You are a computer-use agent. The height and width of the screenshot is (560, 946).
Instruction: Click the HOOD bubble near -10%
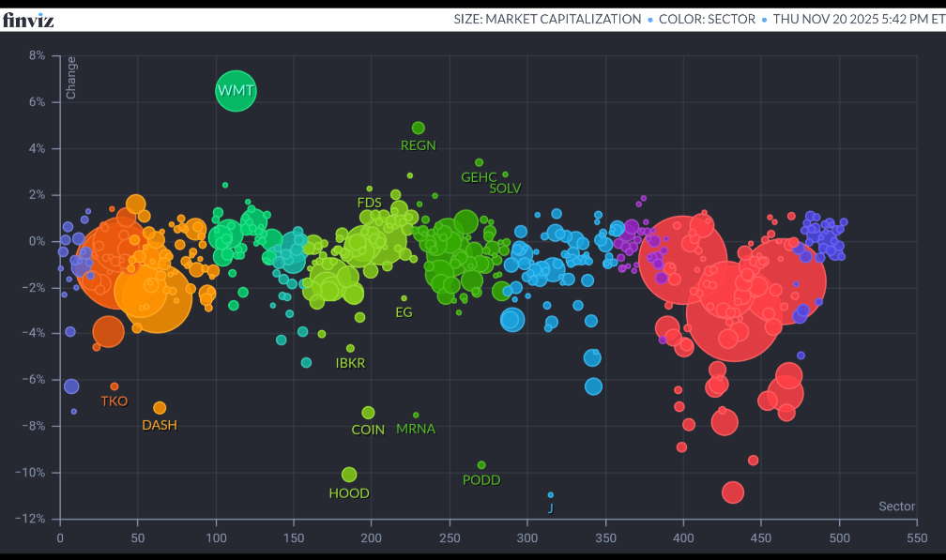[x=349, y=475]
